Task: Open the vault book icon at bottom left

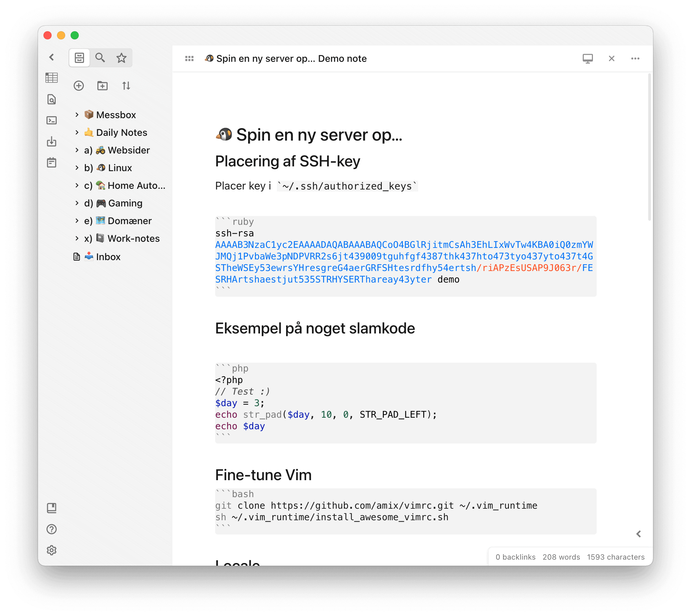Action: (52, 508)
